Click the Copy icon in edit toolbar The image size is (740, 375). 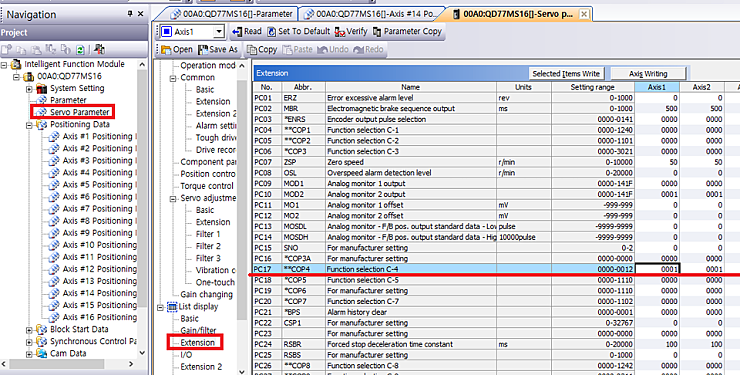(252, 50)
